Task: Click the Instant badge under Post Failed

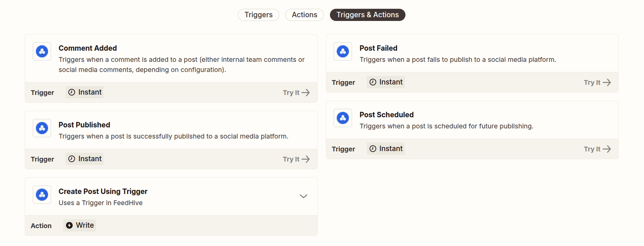Action: [x=386, y=82]
